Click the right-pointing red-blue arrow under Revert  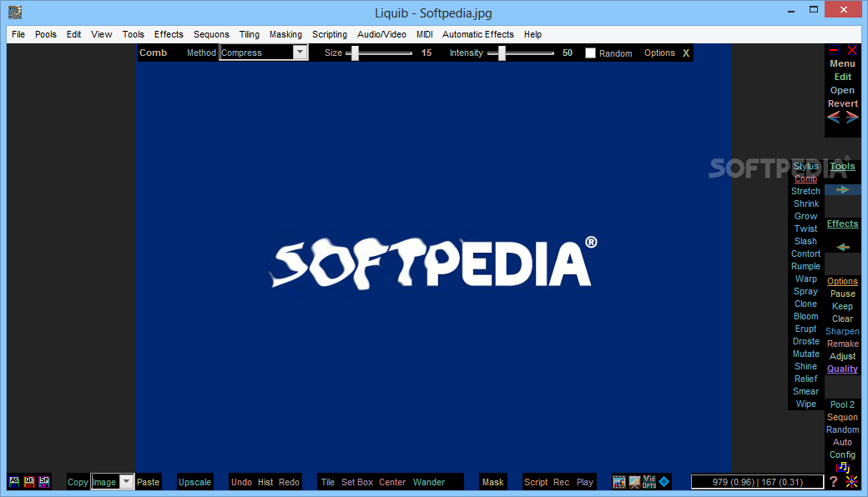pyautogui.click(x=852, y=118)
